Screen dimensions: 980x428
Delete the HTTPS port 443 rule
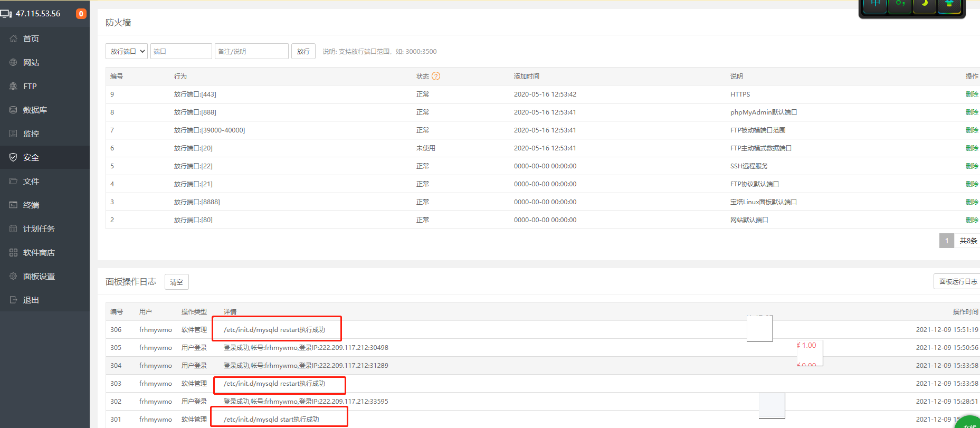click(x=972, y=94)
